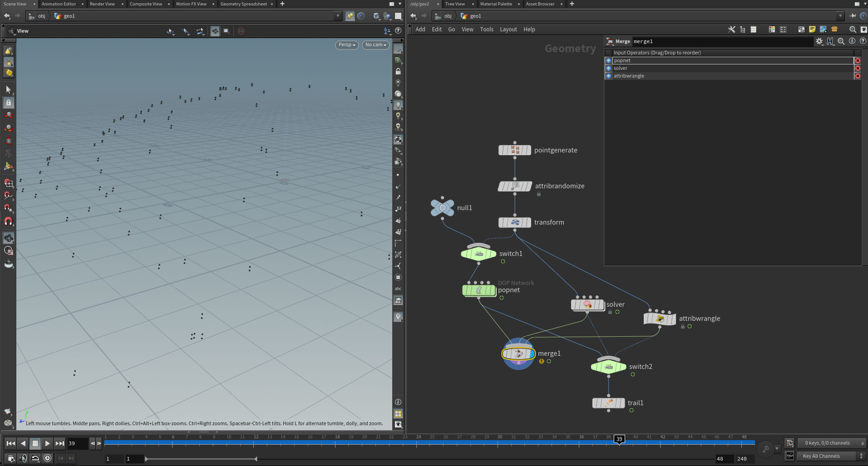868x466 pixels.
Task: Jump to first frame
Action: (x=10, y=443)
